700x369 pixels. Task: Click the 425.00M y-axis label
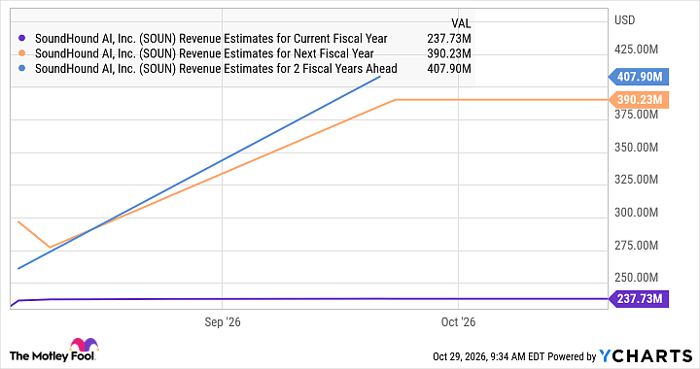click(x=636, y=49)
